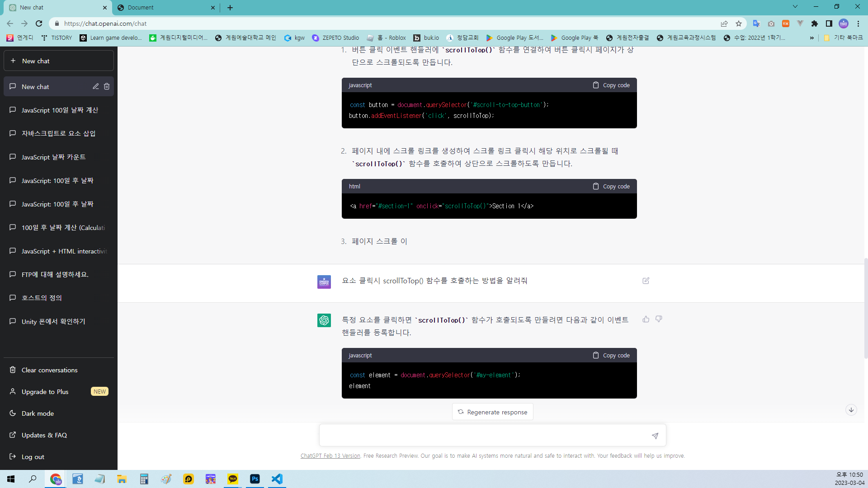Screen dimensions: 868x488
Task: Open the tab search dropdown arrow
Action: pyautogui.click(x=795, y=7)
